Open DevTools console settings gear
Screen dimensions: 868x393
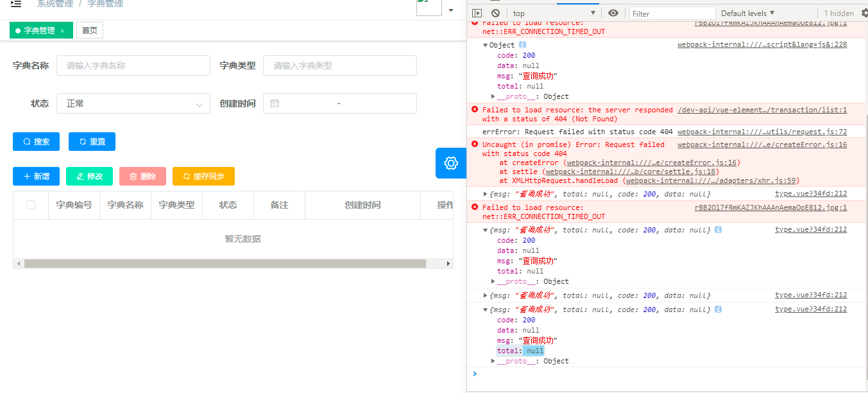[x=865, y=13]
